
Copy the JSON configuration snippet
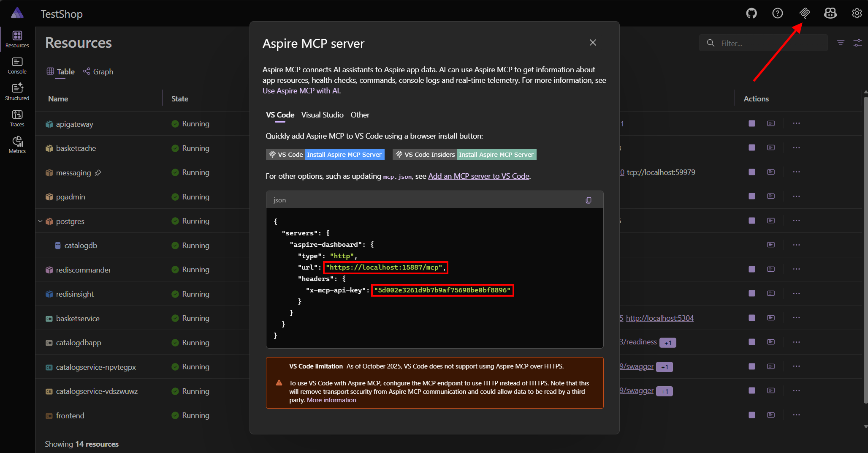point(588,200)
